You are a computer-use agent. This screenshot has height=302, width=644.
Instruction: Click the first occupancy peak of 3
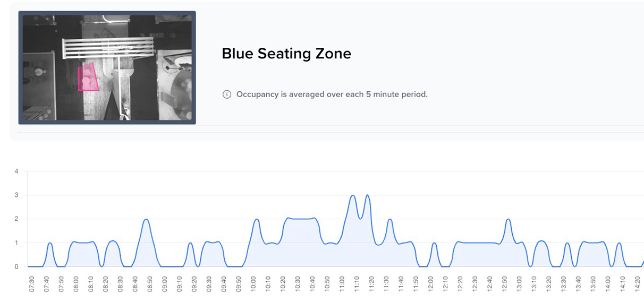[x=353, y=195]
